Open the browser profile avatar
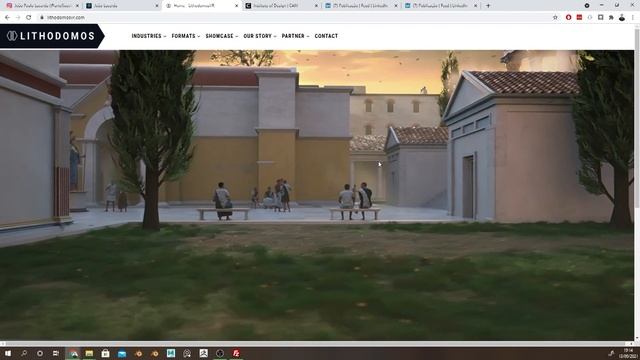This screenshot has height=360, width=640. pos(622,18)
